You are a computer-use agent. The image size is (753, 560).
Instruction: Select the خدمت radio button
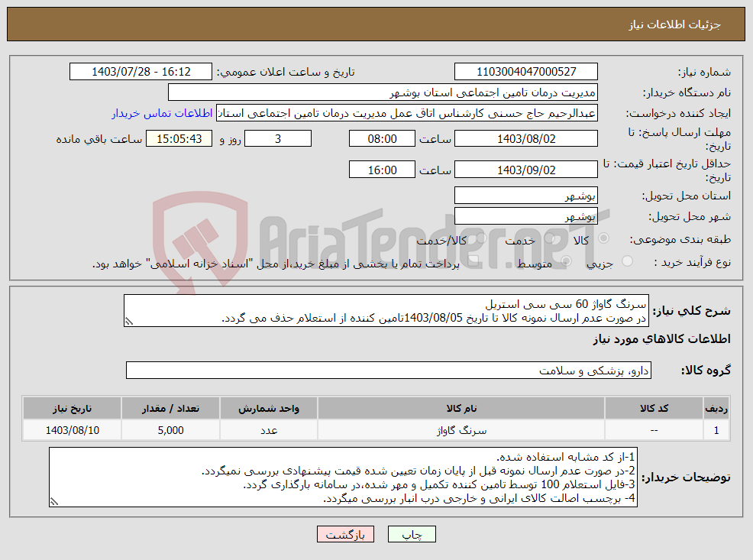550,238
